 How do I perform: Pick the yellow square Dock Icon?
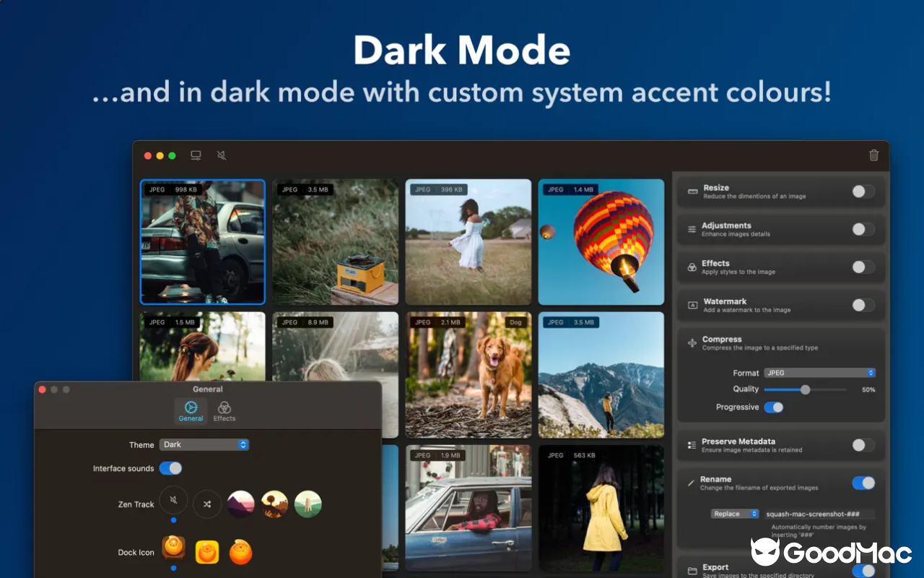(x=207, y=553)
